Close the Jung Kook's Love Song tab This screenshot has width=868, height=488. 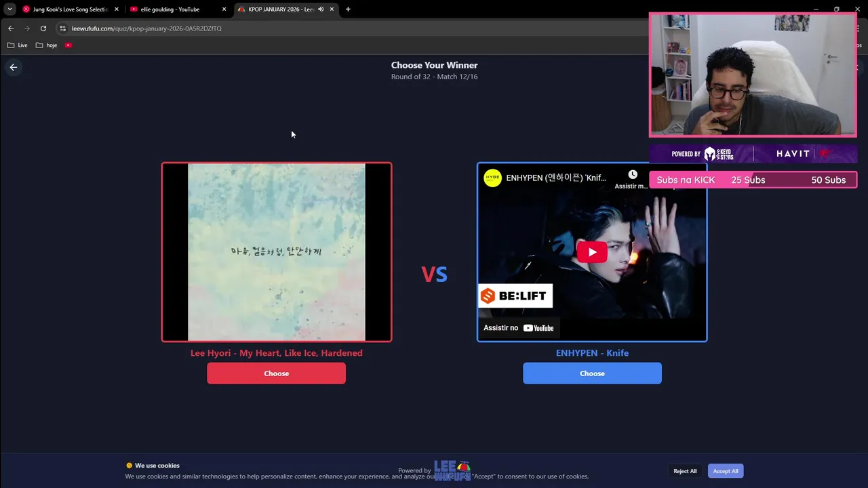pyautogui.click(x=117, y=9)
